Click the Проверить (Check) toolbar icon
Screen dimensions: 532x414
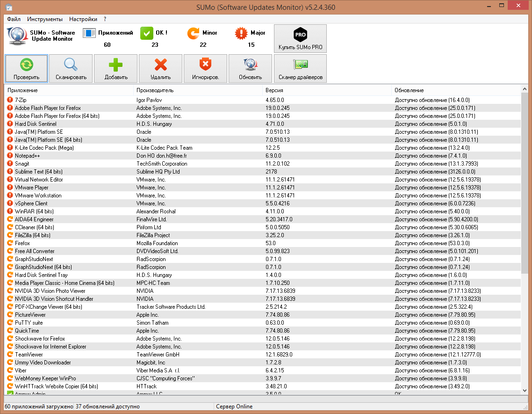26,65
